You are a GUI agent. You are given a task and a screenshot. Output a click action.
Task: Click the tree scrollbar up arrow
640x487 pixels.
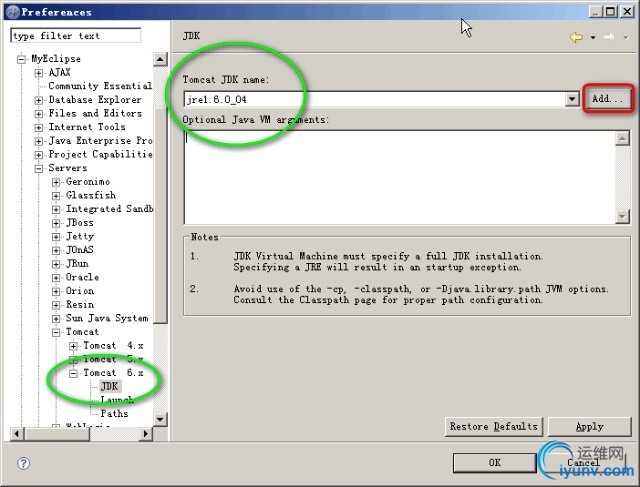pyautogui.click(x=160, y=60)
